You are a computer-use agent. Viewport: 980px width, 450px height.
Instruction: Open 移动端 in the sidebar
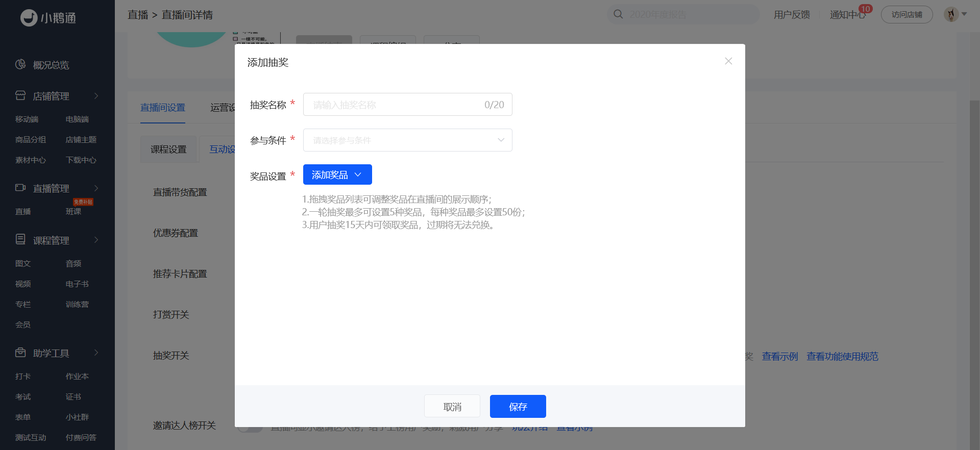pyautogui.click(x=27, y=119)
